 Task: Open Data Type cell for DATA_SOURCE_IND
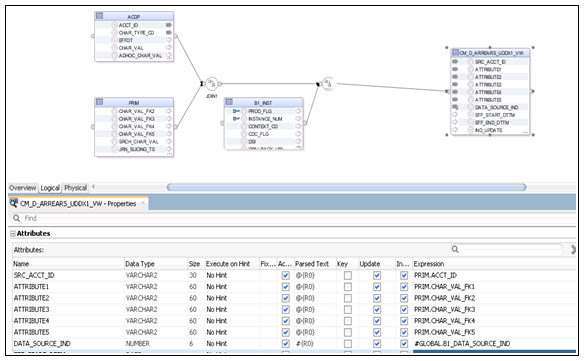pos(156,343)
